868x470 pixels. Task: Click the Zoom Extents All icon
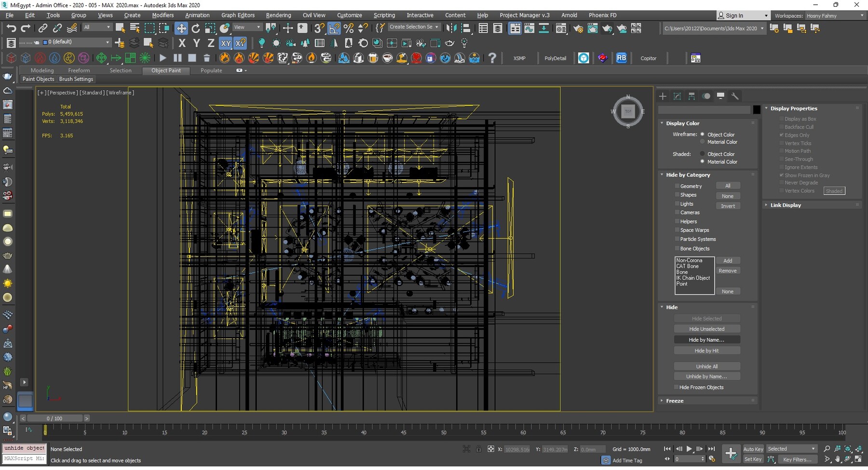858,449
